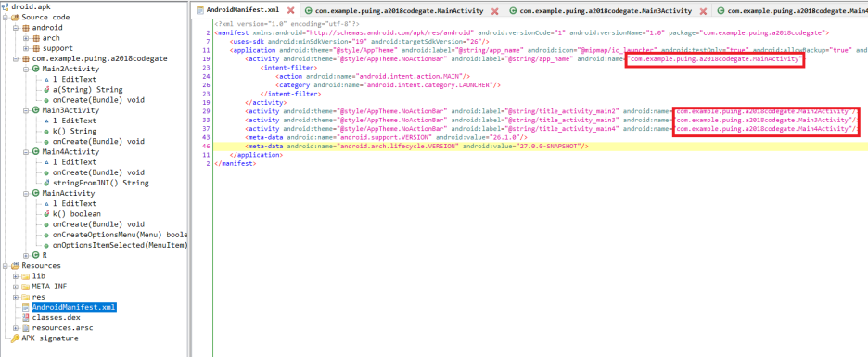868x357 pixels.
Task: Select onCreateOptionsMenu(Menu) method in tree
Action: point(121,235)
